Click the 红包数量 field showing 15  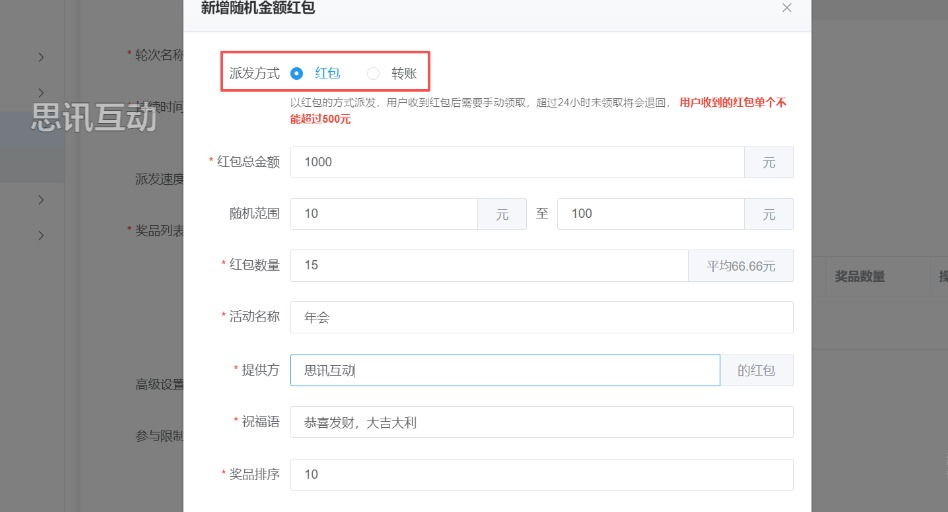coord(488,265)
